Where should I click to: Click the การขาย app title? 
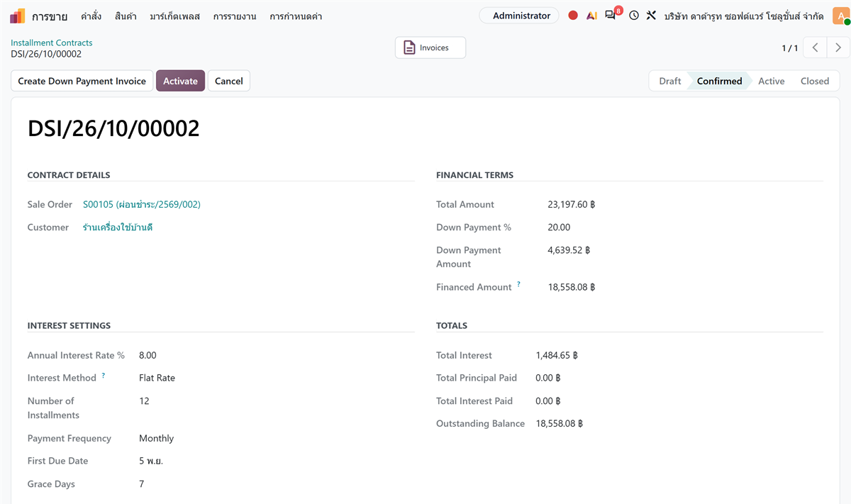[x=49, y=16]
